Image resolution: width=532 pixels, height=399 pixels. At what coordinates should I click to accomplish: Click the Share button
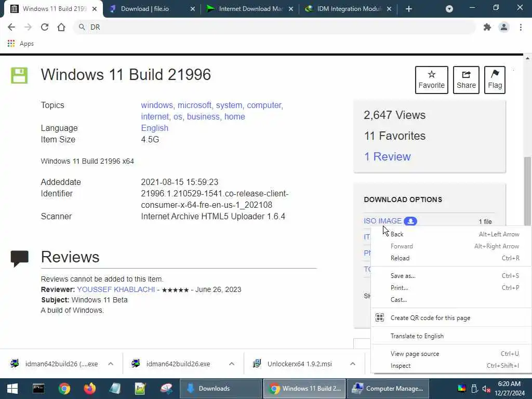point(466,79)
